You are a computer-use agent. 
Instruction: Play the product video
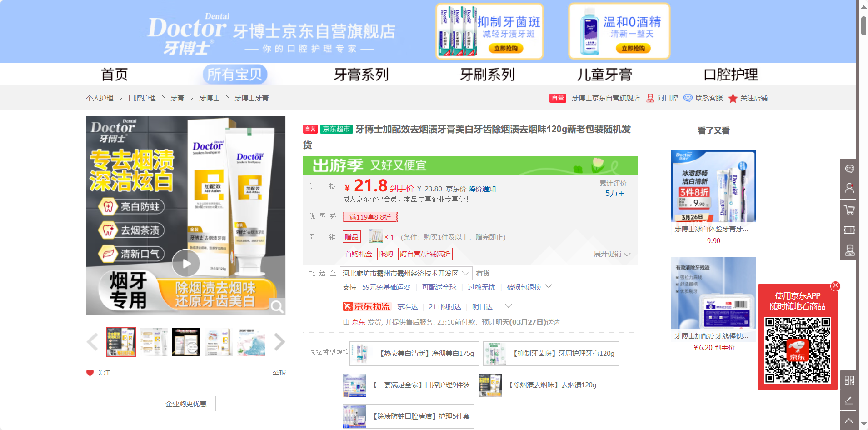pos(186,263)
